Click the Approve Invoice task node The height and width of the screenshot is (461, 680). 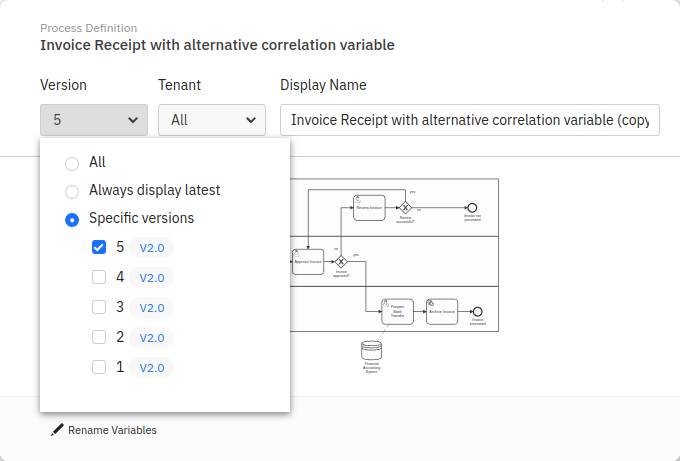308,261
